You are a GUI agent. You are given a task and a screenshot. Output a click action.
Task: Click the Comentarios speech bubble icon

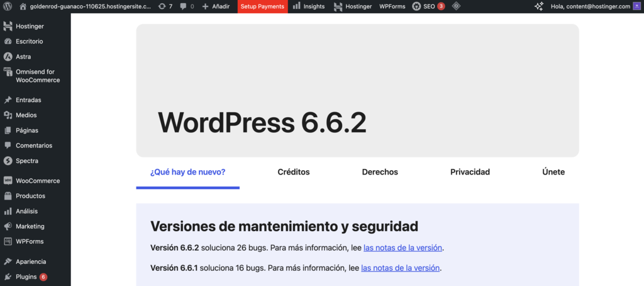click(x=8, y=146)
